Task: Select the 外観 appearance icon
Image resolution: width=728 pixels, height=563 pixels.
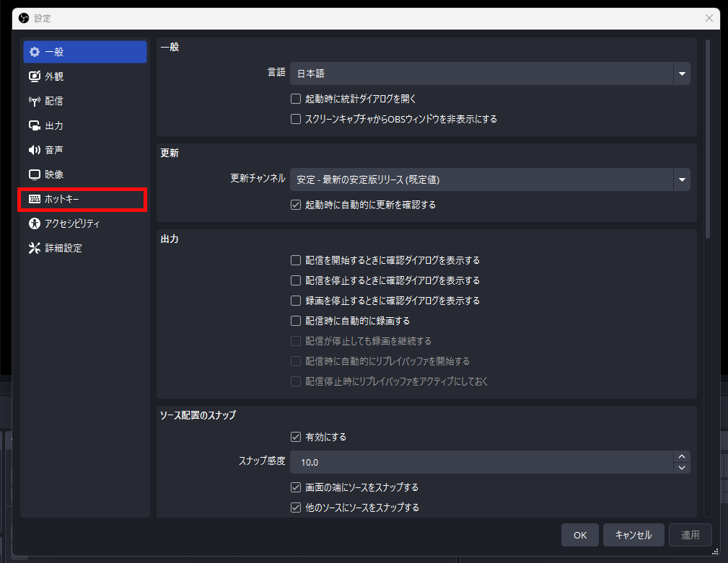Action: pos(34,76)
